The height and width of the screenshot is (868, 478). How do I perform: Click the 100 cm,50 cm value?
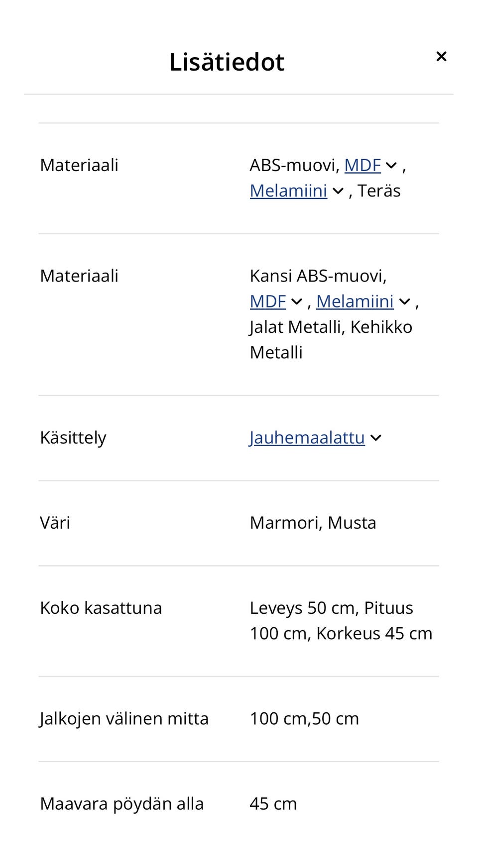(304, 719)
